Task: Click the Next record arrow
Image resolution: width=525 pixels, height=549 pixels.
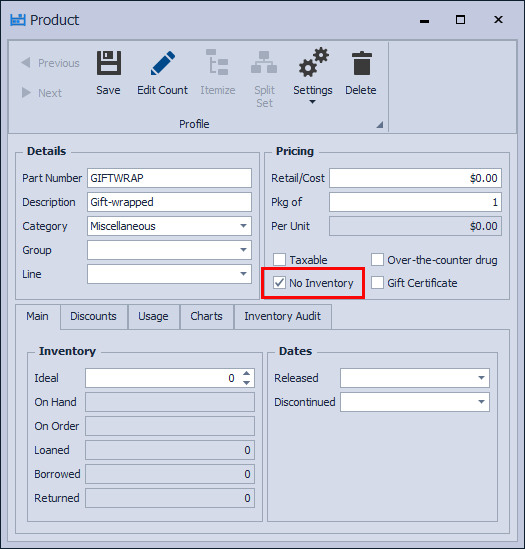Action: (26, 93)
